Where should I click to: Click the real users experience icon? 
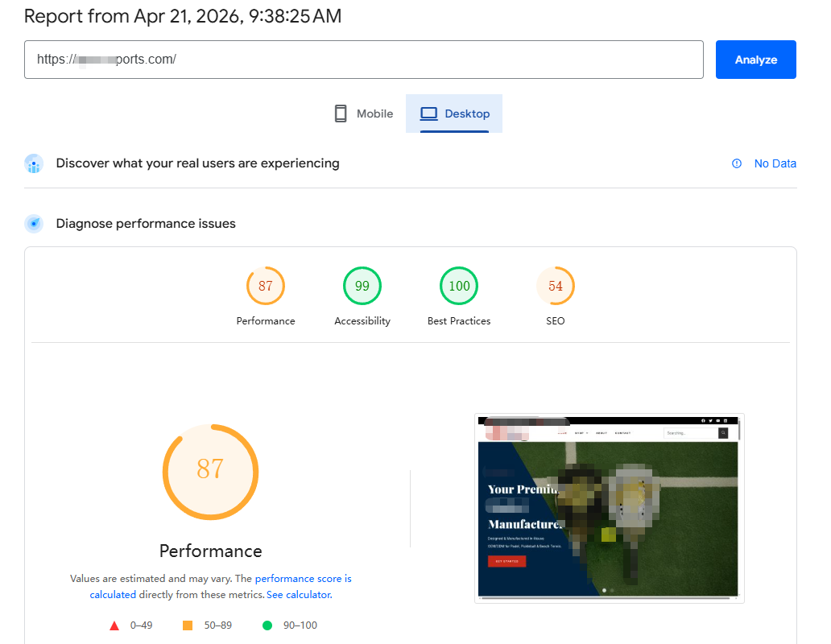(x=34, y=163)
